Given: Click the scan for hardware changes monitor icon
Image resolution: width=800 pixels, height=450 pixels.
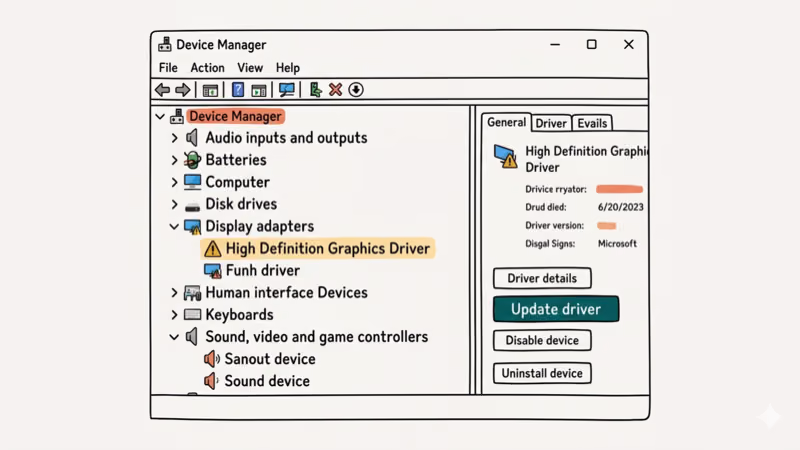Looking at the screenshot, I should pos(287,90).
